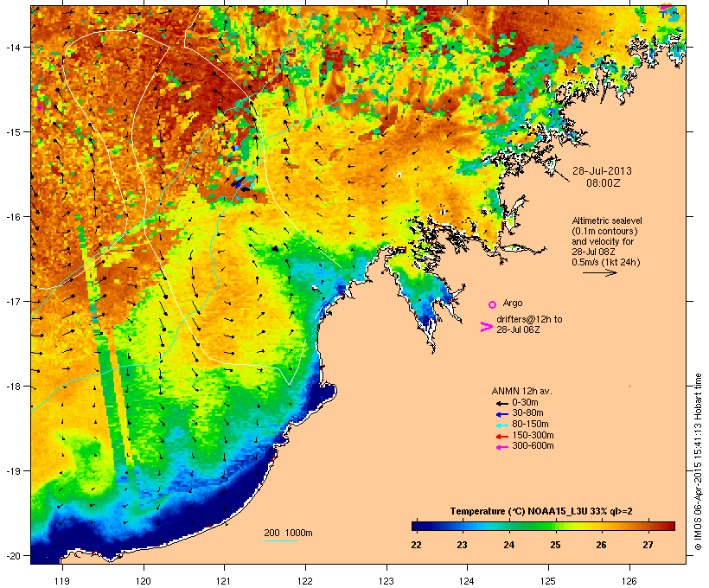Click the 'Argo' legend label
This screenshot has height=588, width=709.
[x=513, y=303]
